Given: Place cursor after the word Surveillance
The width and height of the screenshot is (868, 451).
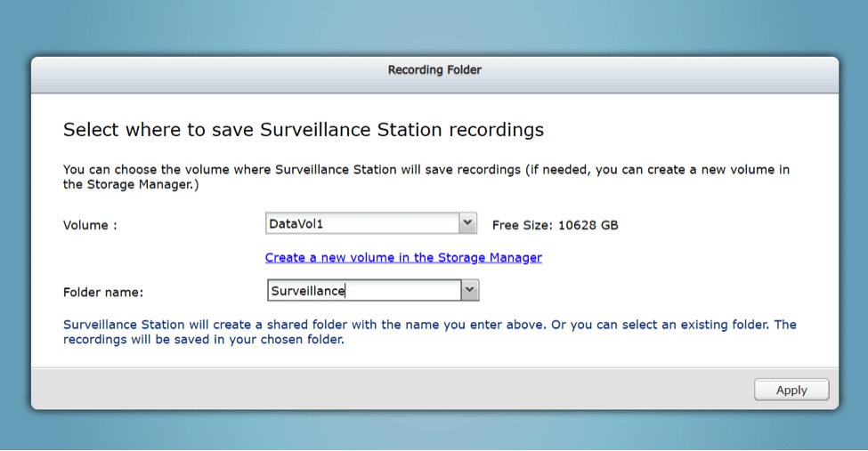Looking at the screenshot, I should pyautogui.click(x=345, y=291).
